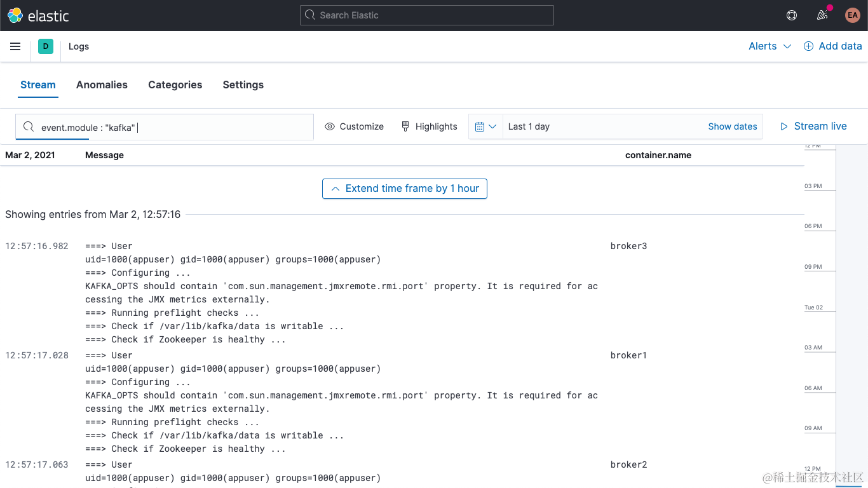This screenshot has width=868, height=488.
Task: Open the Customize options
Action: click(x=355, y=126)
